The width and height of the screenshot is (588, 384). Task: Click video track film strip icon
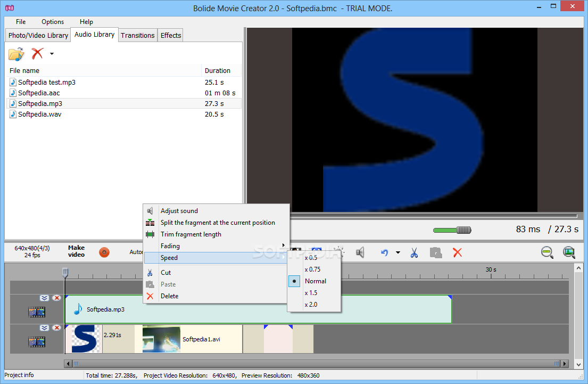tap(37, 342)
